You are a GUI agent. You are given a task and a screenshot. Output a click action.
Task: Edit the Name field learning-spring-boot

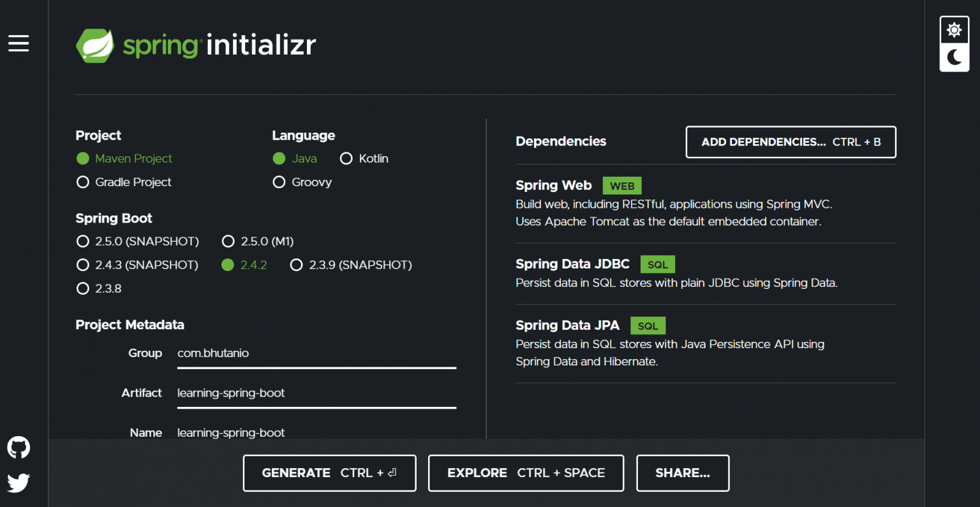click(x=316, y=432)
